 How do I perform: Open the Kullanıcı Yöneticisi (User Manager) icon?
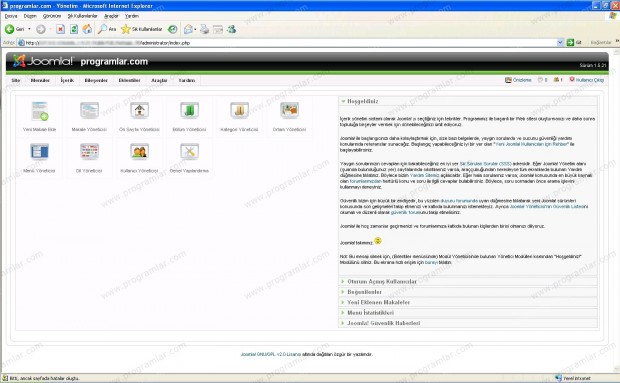pos(139,152)
